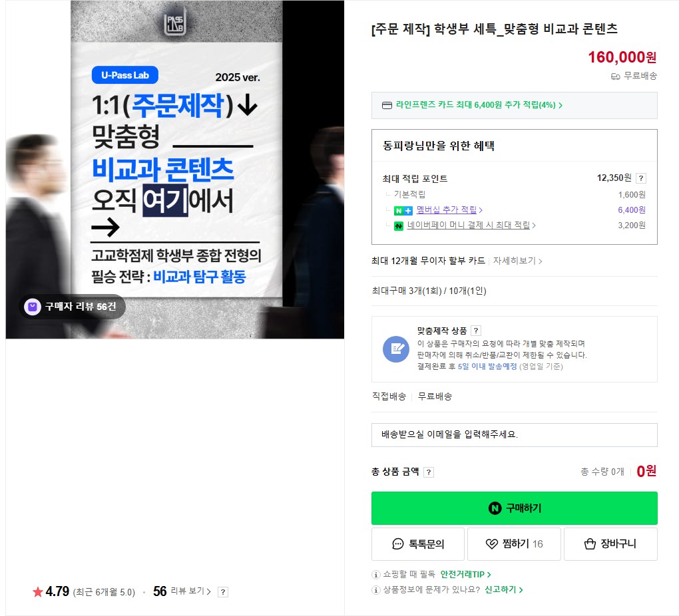Click the help icon next to 맞춤제작 상품
The image size is (679, 616).
[x=476, y=331]
